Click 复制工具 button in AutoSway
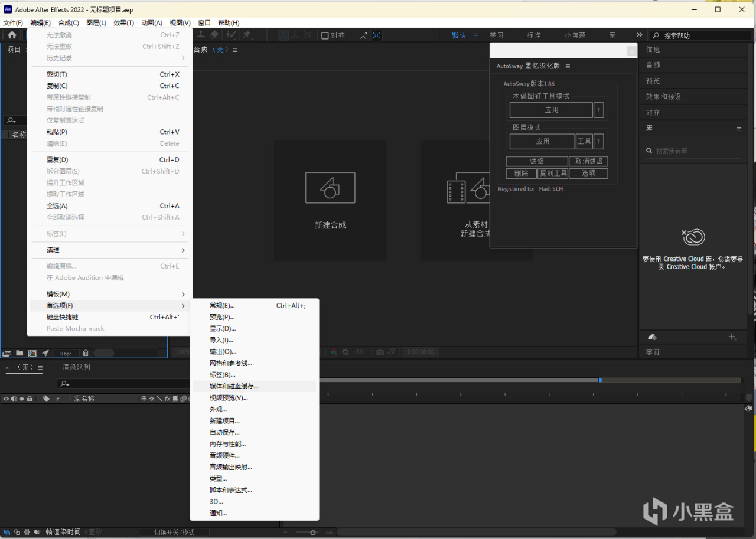The width and height of the screenshot is (756, 539). pos(553,174)
